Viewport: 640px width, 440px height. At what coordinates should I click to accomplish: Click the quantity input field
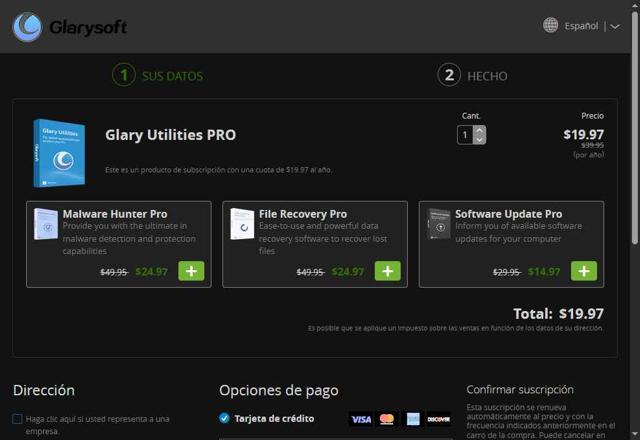tap(465, 135)
